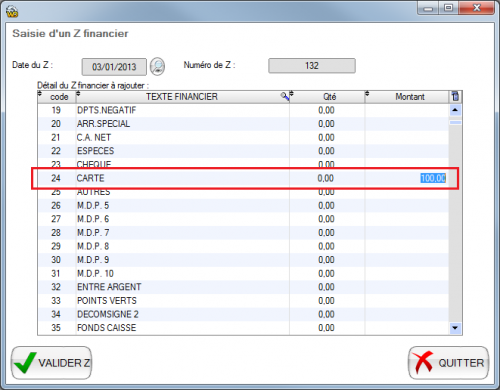
Task: Click the Numéro de Z field 132
Action: click(312, 66)
